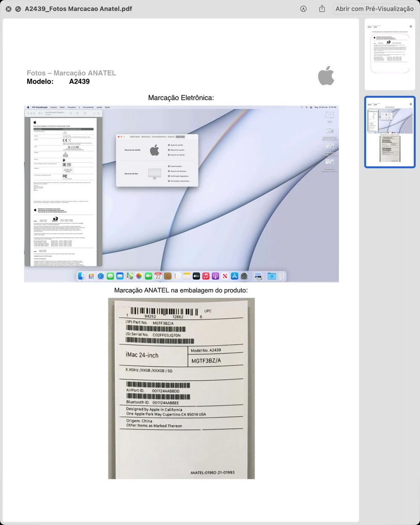
Task: Click Ferramentas in the pictured menu bar
Action: (x=88, y=107)
